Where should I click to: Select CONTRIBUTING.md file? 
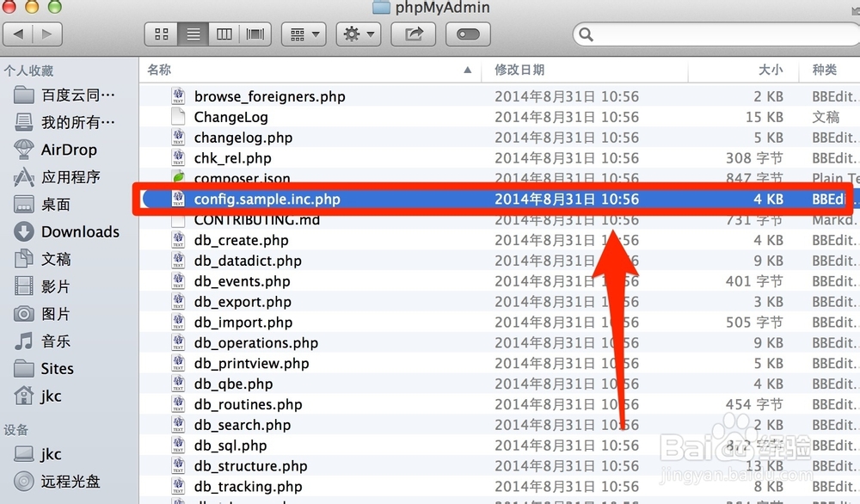tap(256, 220)
